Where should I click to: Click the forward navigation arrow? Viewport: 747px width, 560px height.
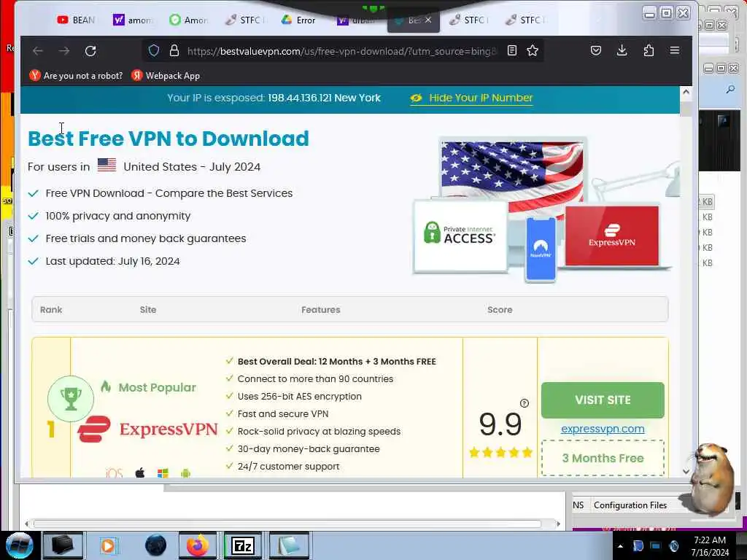[64, 51]
